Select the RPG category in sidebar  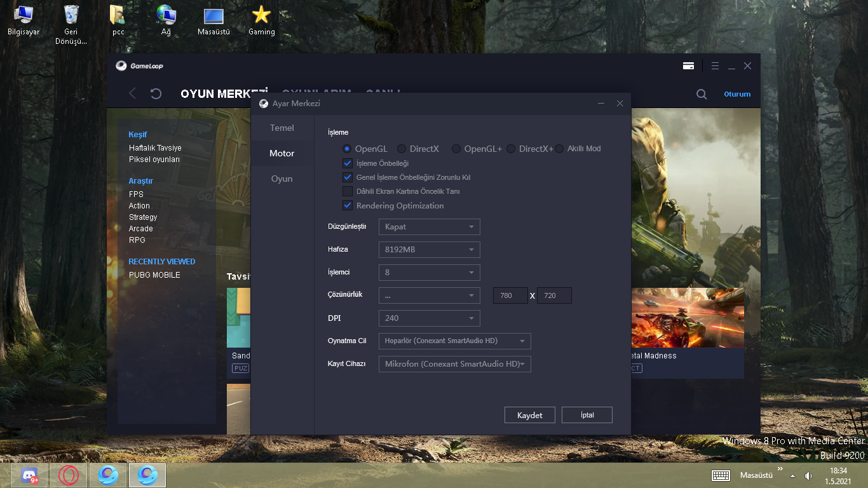[137, 240]
